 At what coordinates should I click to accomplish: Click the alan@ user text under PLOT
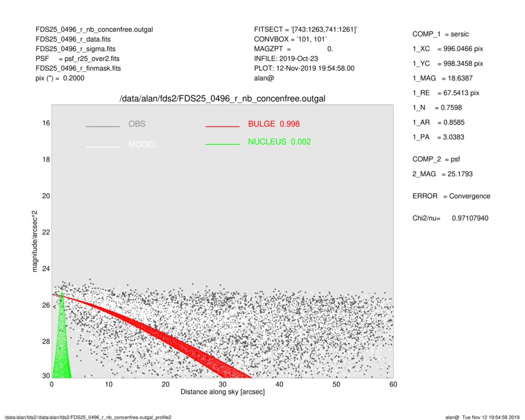[x=264, y=78]
